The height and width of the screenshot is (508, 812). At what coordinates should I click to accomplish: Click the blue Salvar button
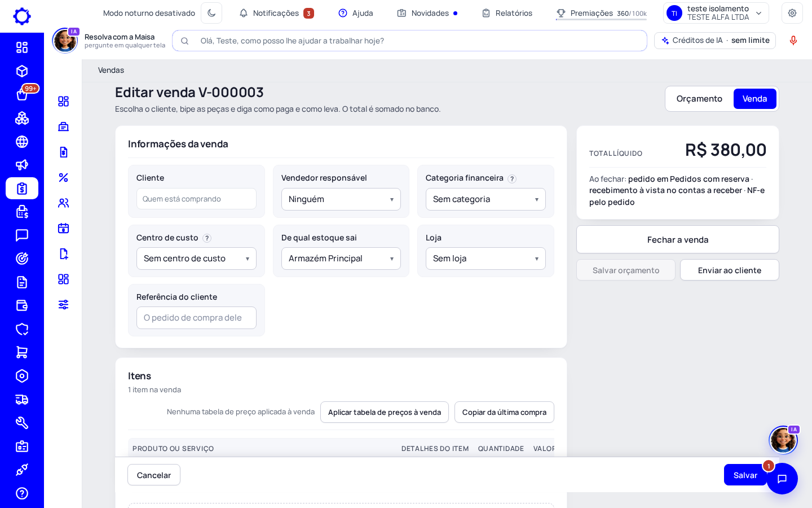pyautogui.click(x=745, y=475)
